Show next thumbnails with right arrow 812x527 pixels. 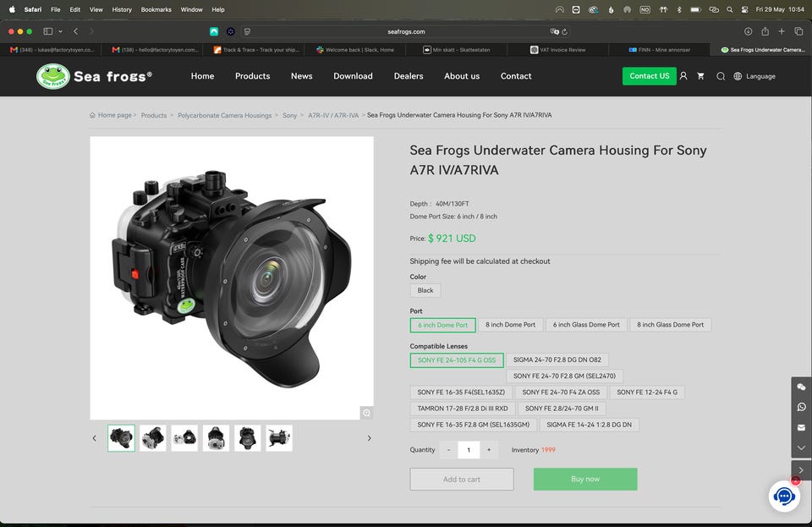[370, 438]
